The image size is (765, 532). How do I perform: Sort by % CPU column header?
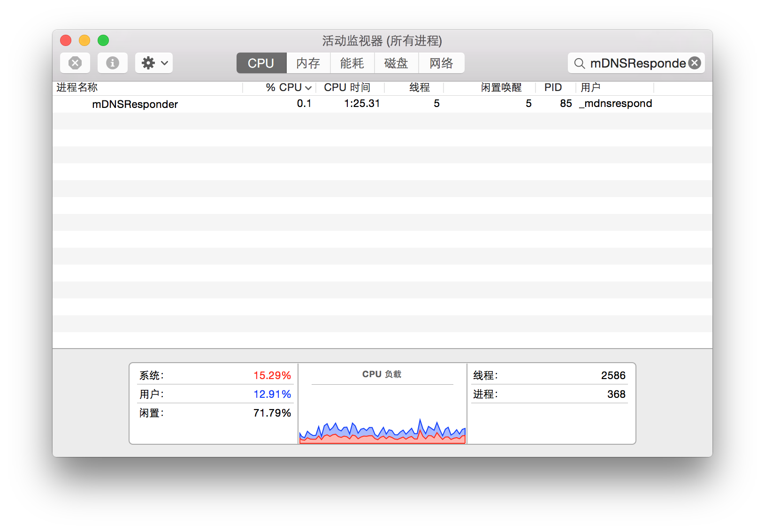(280, 88)
